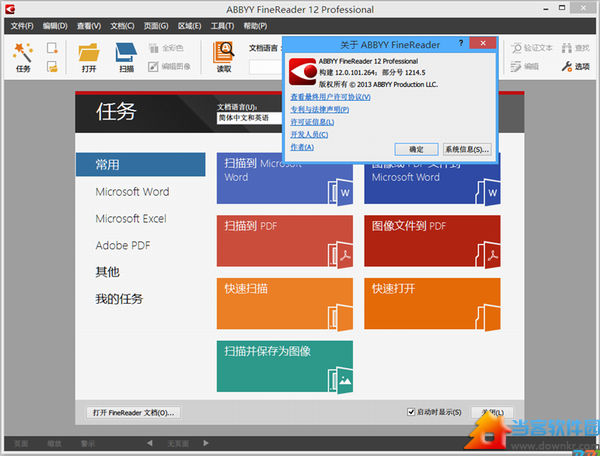Image resolution: width=600 pixels, height=456 pixels.
Task: Click the 扫描并保存为图像 tile
Action: click(285, 366)
